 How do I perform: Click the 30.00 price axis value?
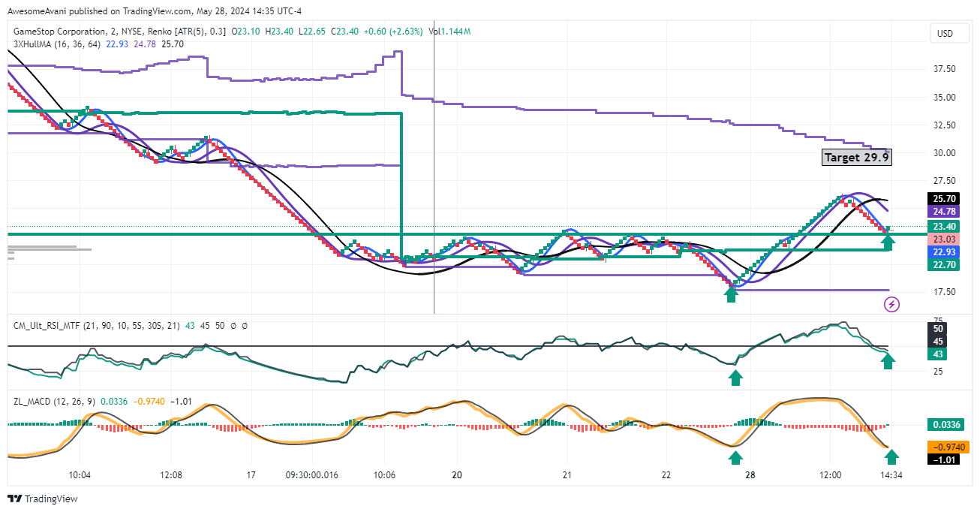pyautogui.click(x=944, y=152)
